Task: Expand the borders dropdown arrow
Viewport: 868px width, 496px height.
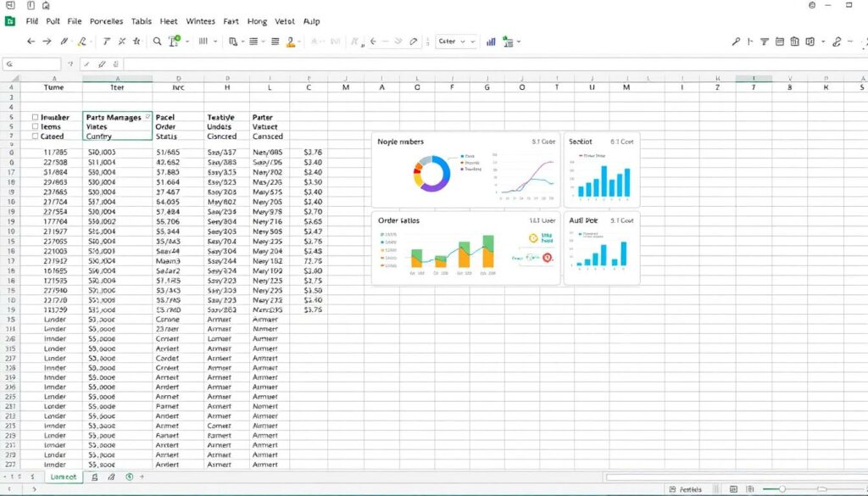Action: pyautogui.click(x=242, y=42)
